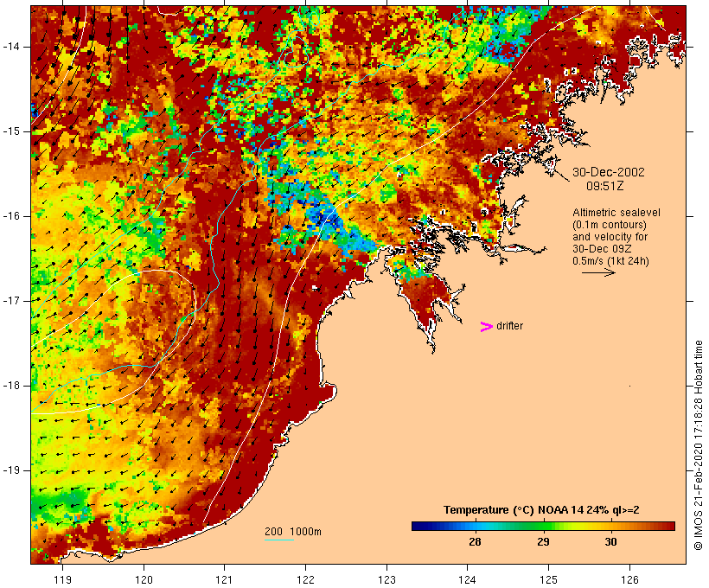Click latitude label -16
709x588 pixels.
coord(10,216)
